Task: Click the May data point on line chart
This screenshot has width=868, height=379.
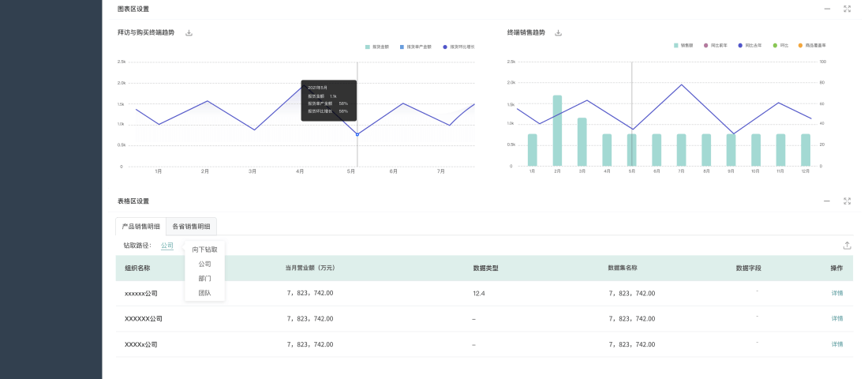Action: coord(357,134)
